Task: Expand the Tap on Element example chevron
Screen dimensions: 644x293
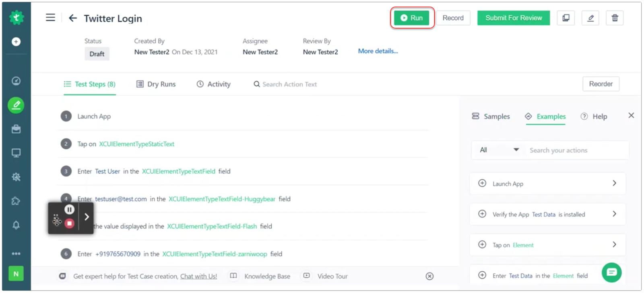Action: click(x=615, y=244)
